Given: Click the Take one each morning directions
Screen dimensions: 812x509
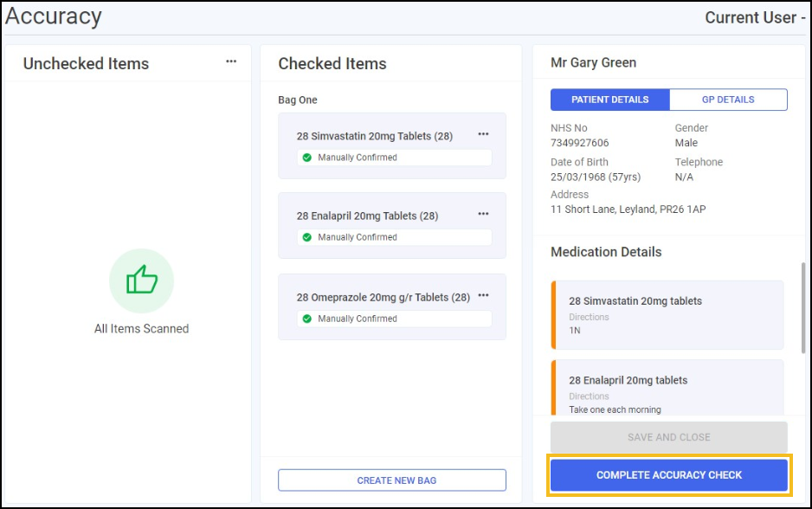Looking at the screenshot, I should 615,409.
